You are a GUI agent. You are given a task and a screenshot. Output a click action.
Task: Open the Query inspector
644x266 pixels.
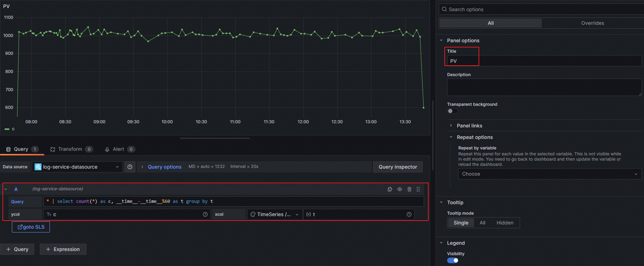398,167
